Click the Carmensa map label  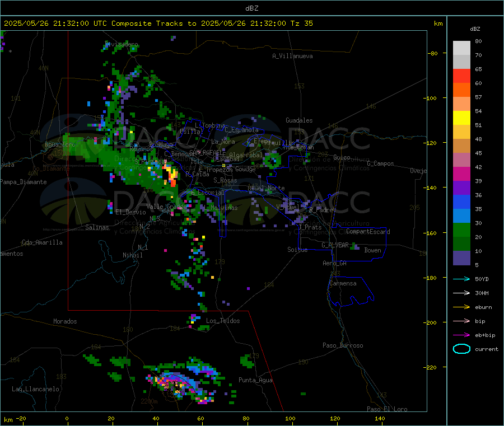click(x=343, y=283)
